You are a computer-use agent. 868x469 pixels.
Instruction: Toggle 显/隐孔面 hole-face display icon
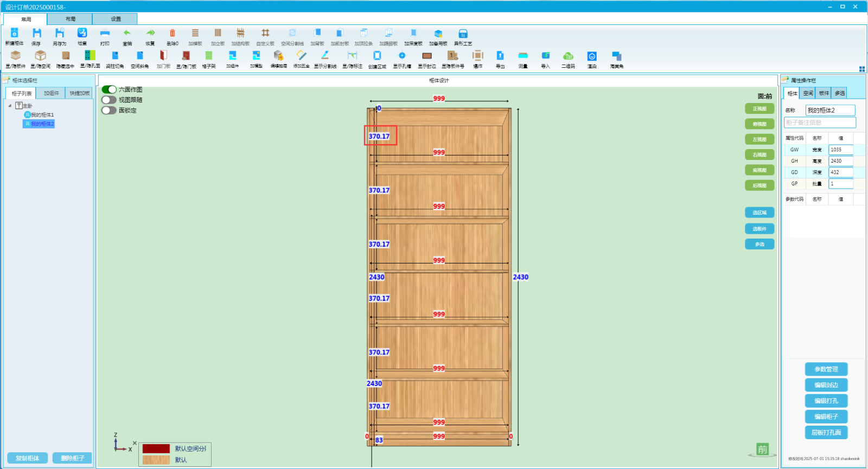tap(90, 55)
